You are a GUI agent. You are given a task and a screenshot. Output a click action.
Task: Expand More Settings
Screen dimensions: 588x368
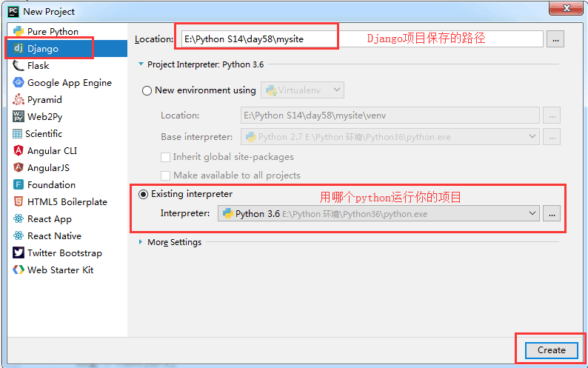141,242
